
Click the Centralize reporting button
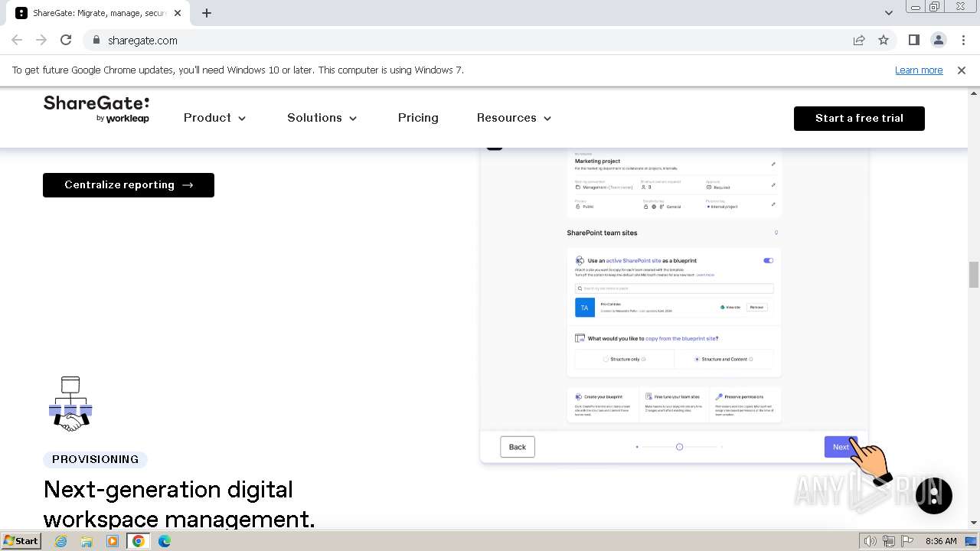click(x=129, y=185)
